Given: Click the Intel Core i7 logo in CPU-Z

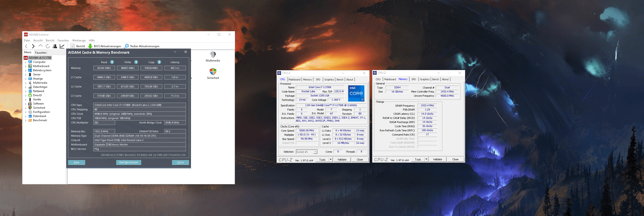Looking at the screenshot, I should click(x=356, y=93).
